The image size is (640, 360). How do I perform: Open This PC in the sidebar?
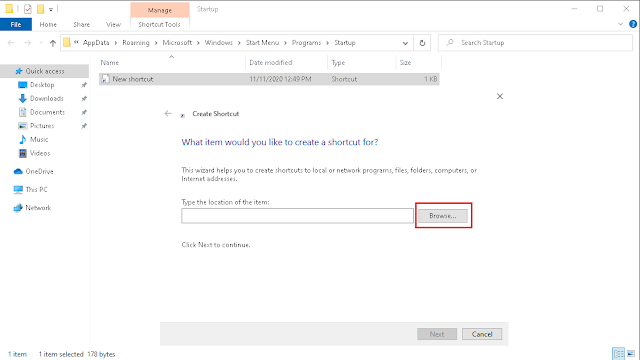click(36, 189)
